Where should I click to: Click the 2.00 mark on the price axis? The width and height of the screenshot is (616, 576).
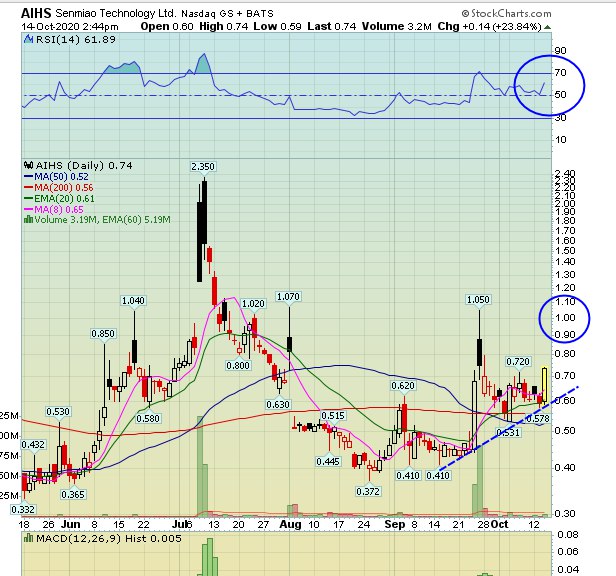pyautogui.click(x=565, y=203)
